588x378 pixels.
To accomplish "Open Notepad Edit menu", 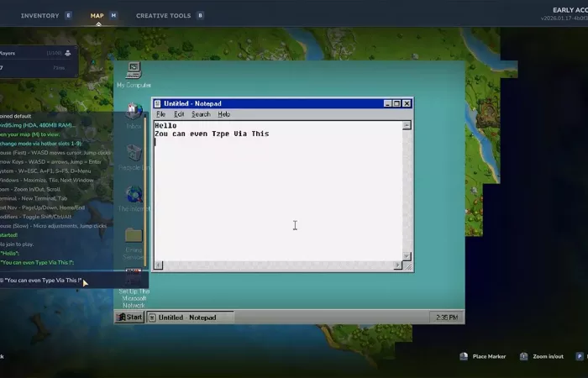I will point(179,114).
